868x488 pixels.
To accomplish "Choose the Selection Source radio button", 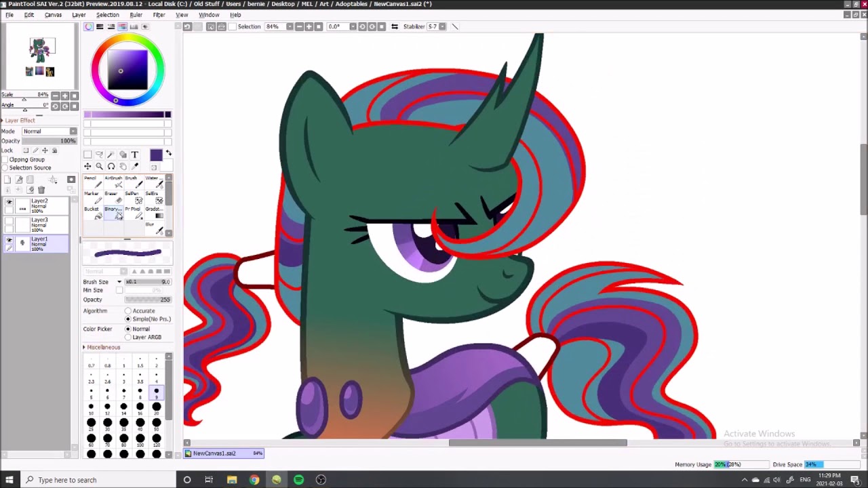I will pyautogui.click(x=5, y=167).
